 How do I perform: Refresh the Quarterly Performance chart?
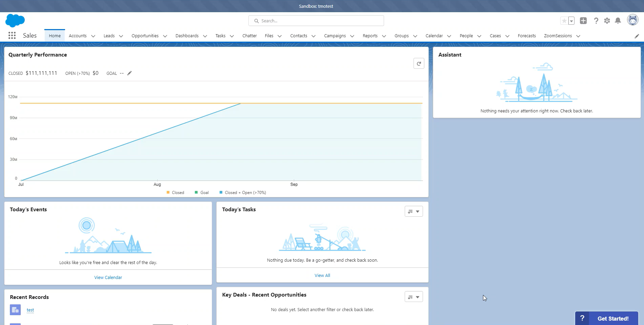pyautogui.click(x=419, y=63)
